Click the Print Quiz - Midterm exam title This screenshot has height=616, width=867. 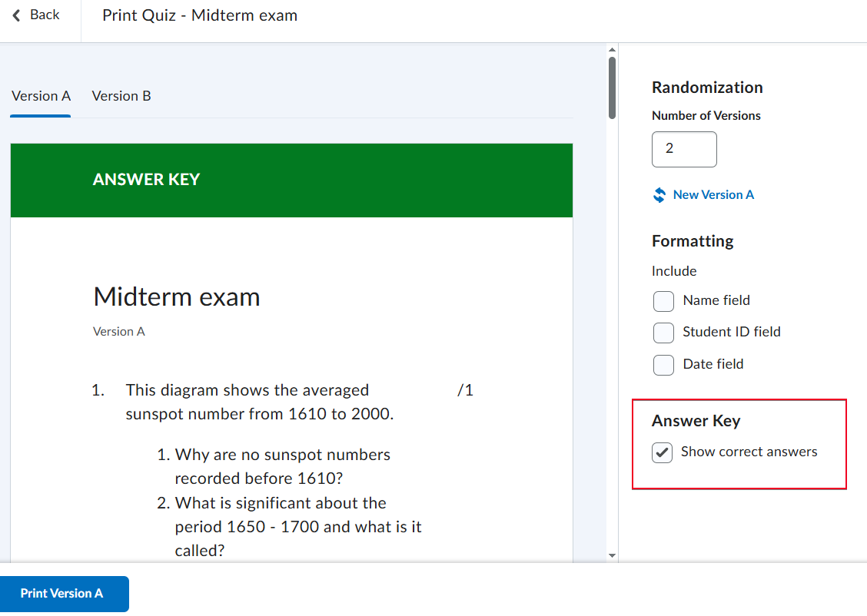pyautogui.click(x=200, y=16)
